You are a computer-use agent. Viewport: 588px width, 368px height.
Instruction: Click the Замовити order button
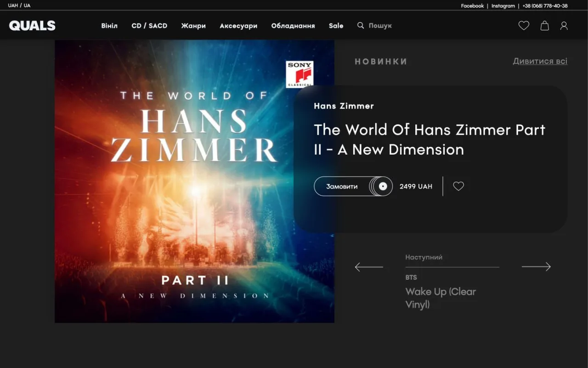[353, 186]
